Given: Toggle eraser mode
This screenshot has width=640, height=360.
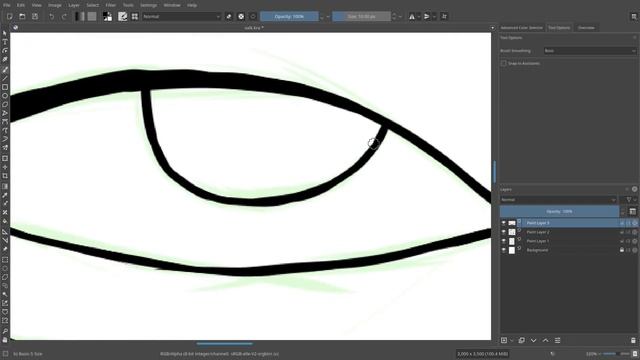Looking at the screenshot, I should click(229, 16).
